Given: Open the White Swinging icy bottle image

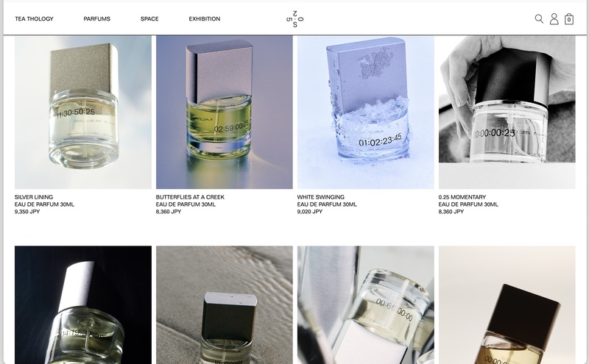Looking at the screenshot, I should [365, 113].
